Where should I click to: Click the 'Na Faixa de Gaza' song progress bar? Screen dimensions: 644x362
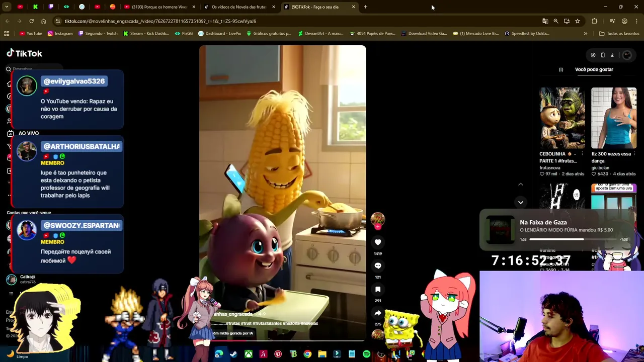pos(573,239)
